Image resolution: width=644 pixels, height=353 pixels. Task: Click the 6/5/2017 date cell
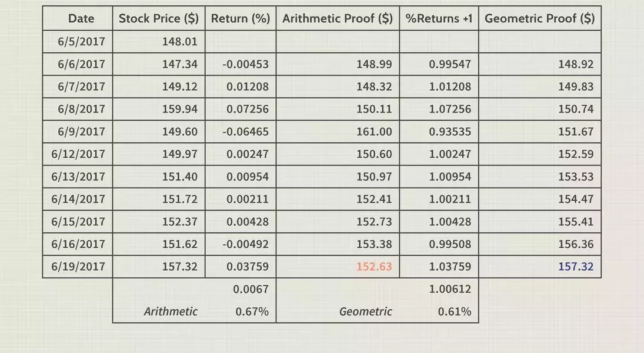(81, 42)
